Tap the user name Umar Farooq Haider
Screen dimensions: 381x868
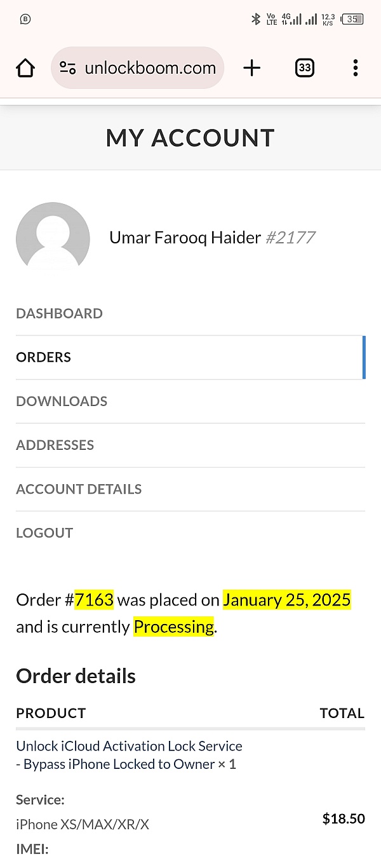[185, 238]
